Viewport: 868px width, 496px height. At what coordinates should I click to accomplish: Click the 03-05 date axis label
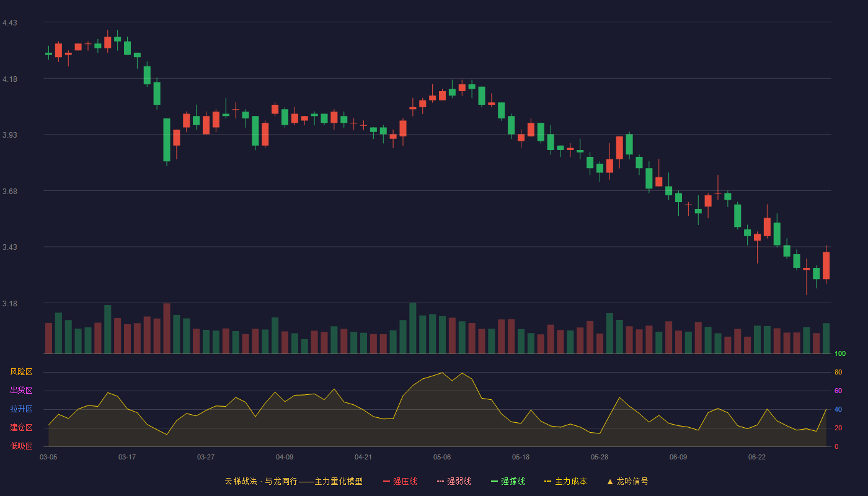(48, 457)
